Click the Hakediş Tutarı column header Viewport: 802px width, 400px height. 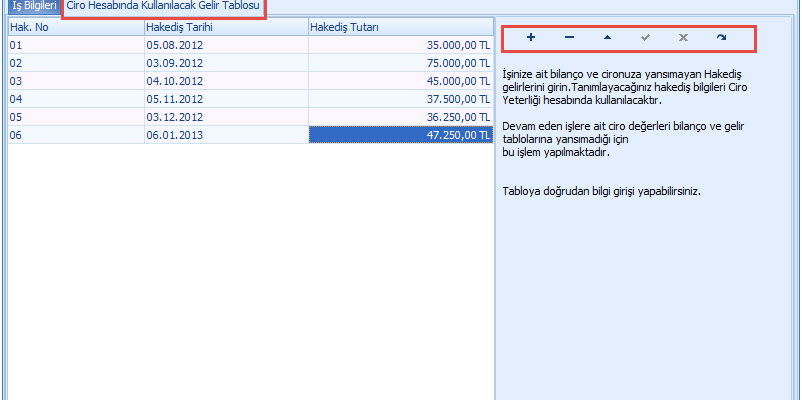point(400,26)
